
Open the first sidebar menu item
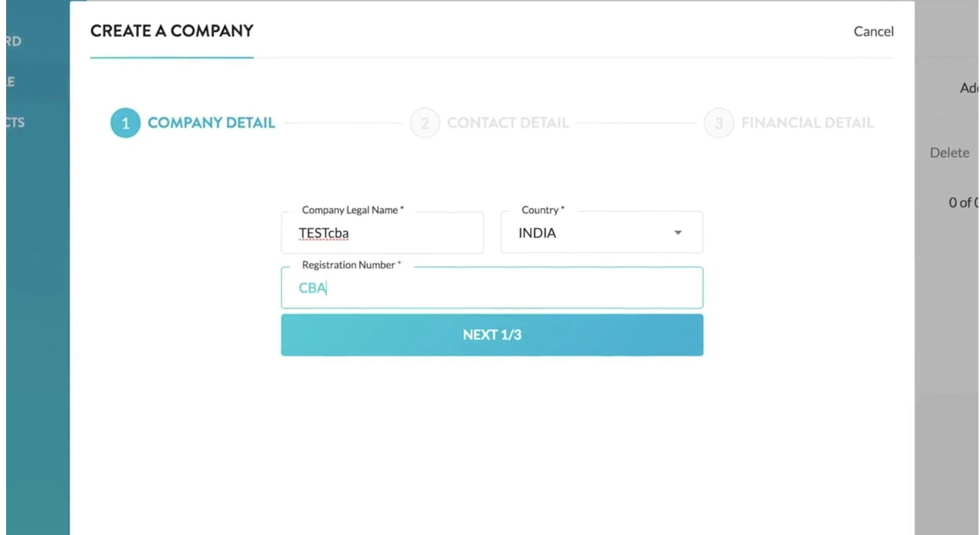tap(14, 41)
